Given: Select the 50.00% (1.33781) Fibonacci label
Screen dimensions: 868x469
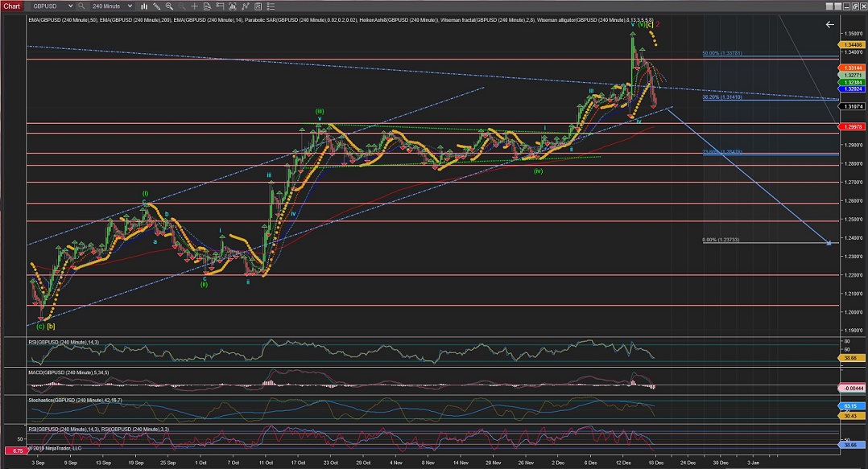Looking at the screenshot, I should [721, 53].
